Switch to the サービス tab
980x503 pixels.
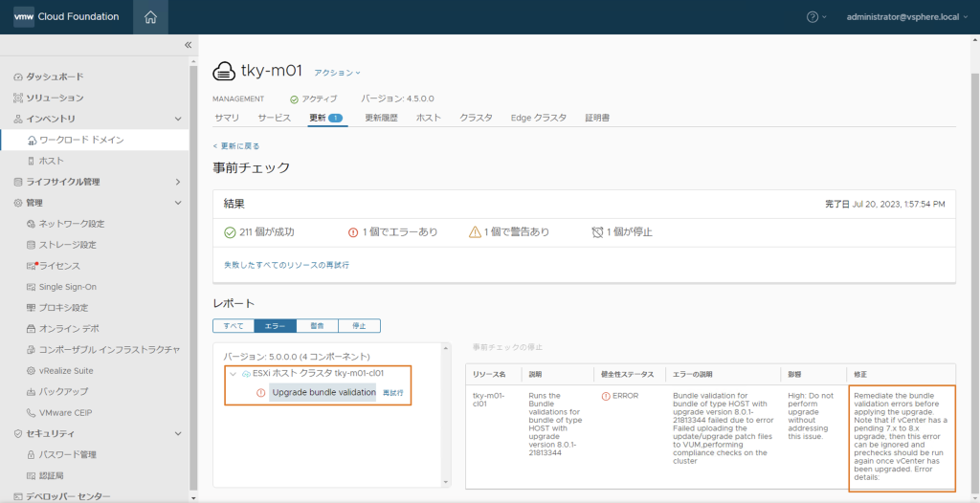tap(275, 118)
